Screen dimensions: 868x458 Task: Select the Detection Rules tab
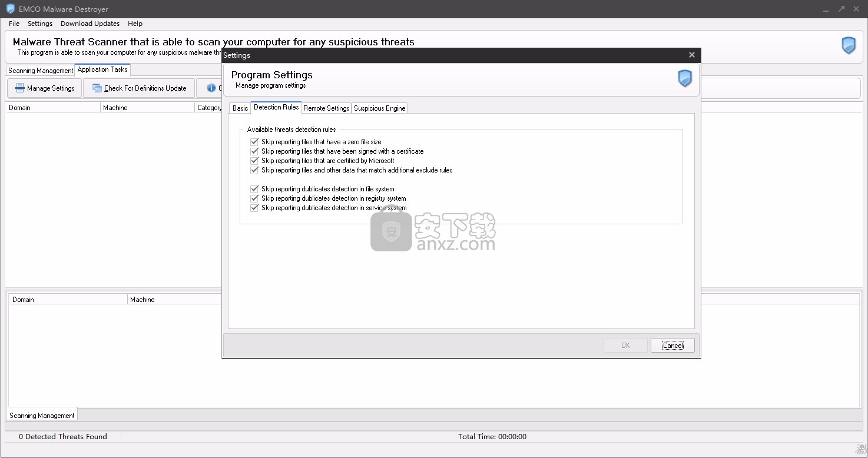(x=276, y=107)
